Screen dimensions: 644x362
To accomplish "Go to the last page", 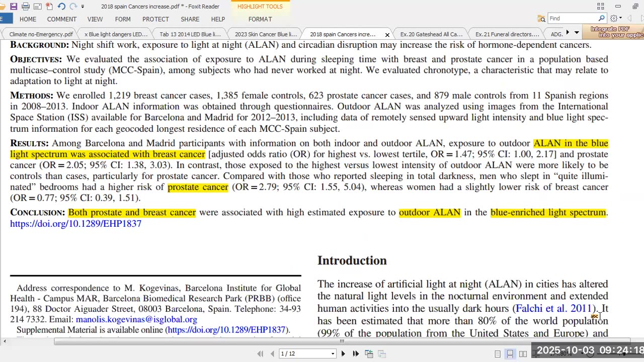I will tap(356, 354).
